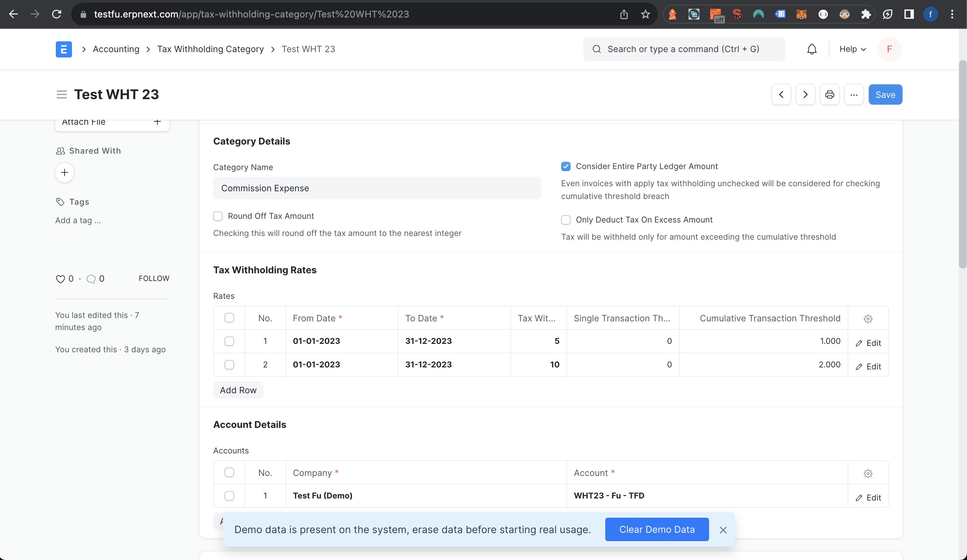Open the Help dropdown

[x=852, y=49]
